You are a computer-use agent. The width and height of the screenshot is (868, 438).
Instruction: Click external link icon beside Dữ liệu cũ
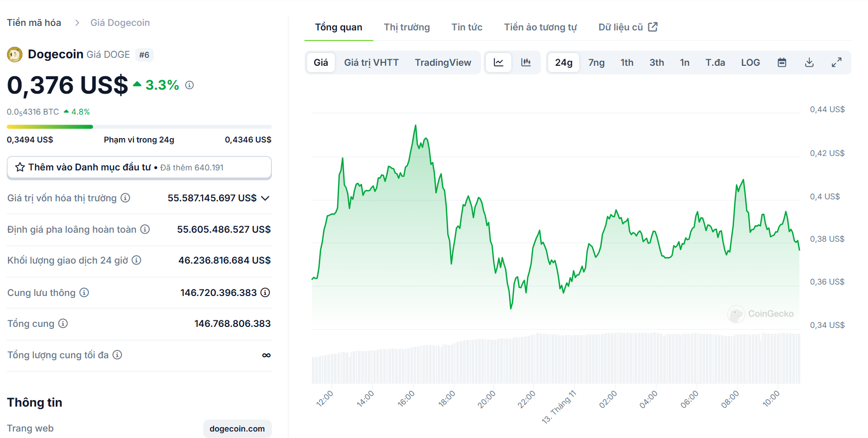tap(653, 27)
